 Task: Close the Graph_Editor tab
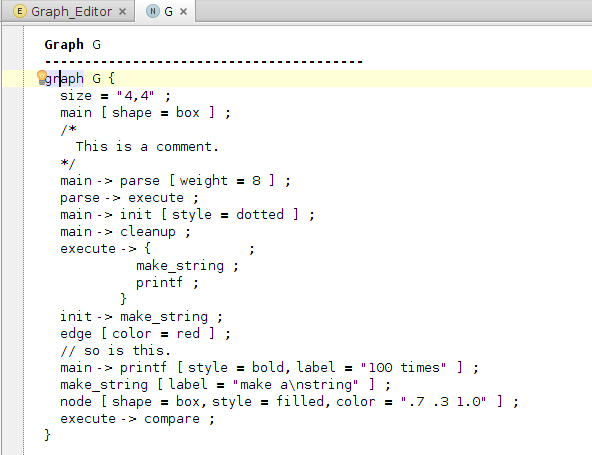coord(122,12)
